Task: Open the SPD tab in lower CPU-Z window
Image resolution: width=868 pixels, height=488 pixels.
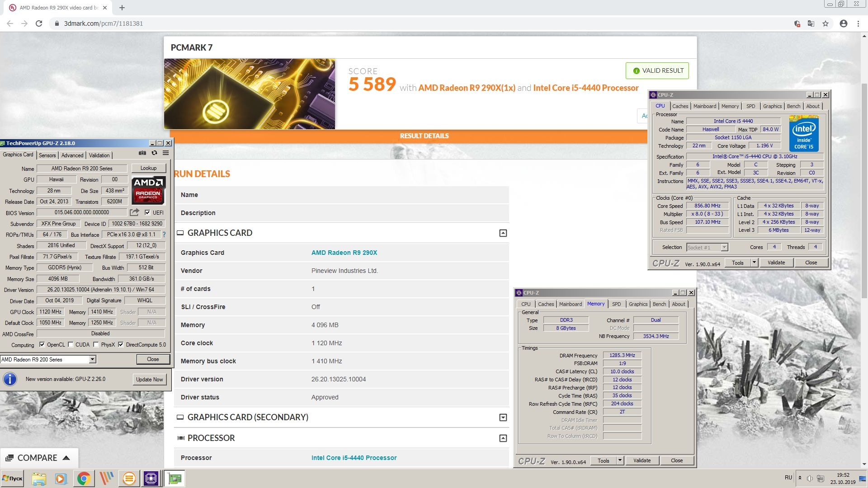Action: (x=617, y=305)
